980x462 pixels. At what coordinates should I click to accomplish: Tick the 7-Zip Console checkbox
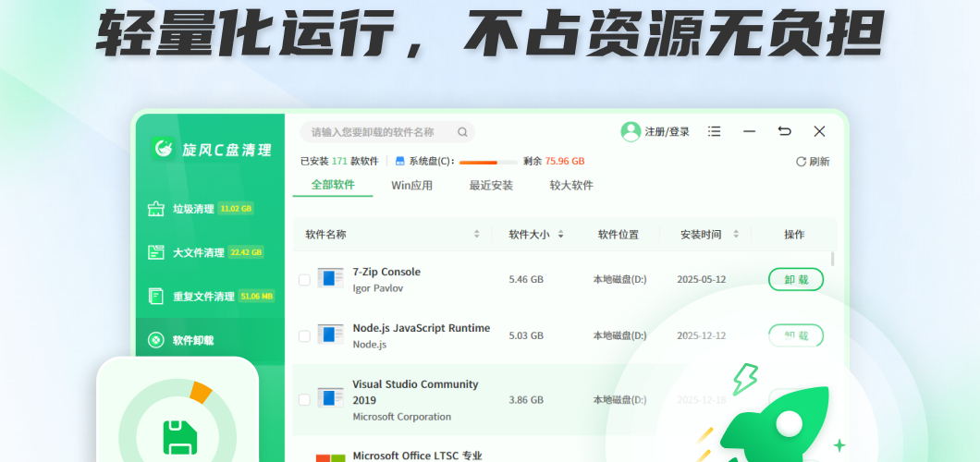(304, 280)
